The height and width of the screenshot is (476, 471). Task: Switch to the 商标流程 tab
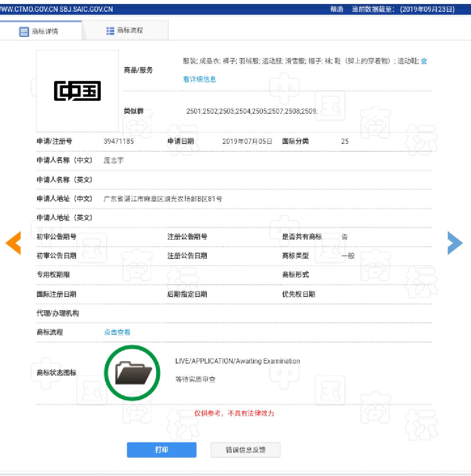pyautogui.click(x=125, y=31)
